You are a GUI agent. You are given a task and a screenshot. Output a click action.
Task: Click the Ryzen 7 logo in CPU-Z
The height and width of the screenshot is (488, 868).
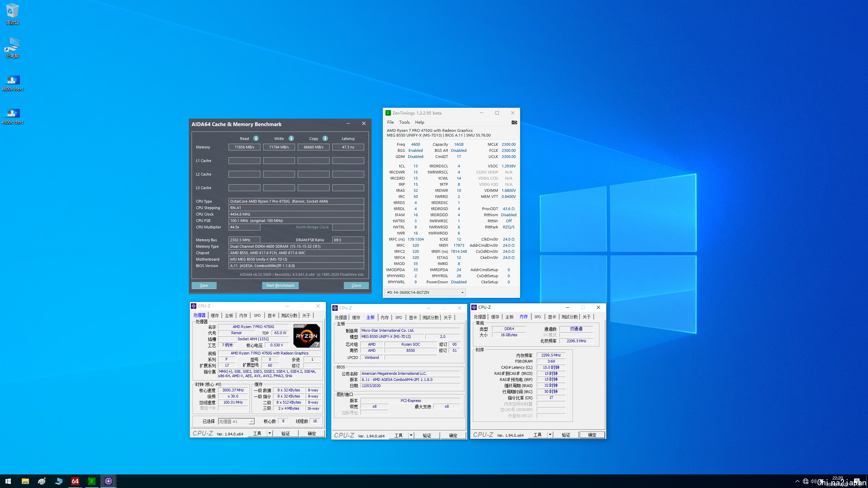[x=307, y=335]
